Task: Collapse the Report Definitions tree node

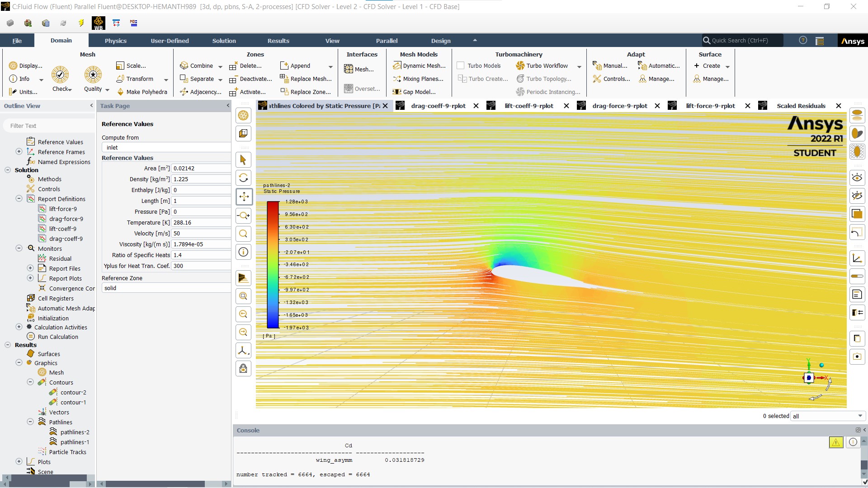Action: (x=19, y=199)
